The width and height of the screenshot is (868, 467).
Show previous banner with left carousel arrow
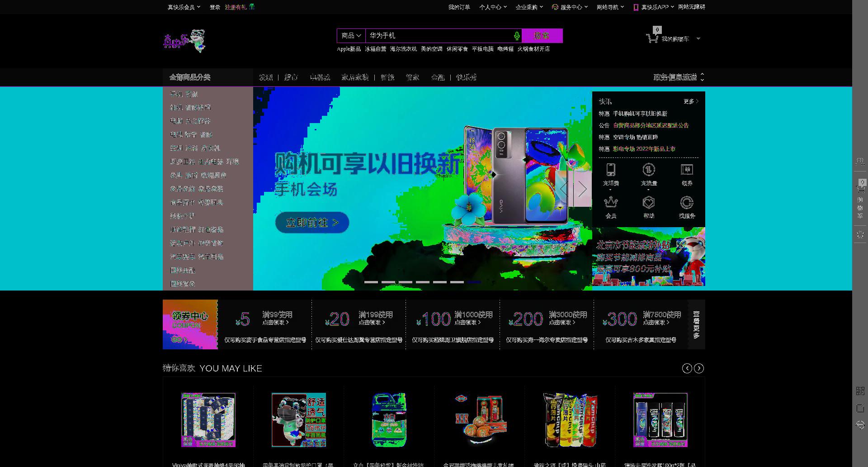click(564, 189)
